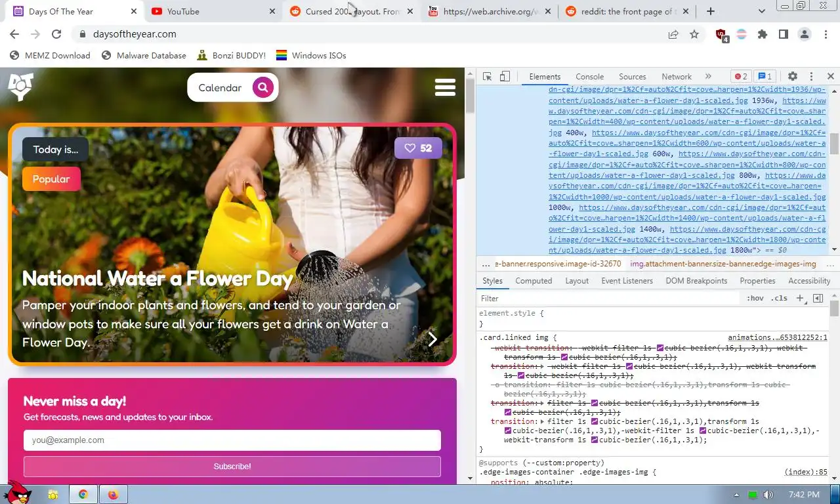The width and height of the screenshot is (840, 504).
Task: Open the Malware Database bookmark
Action: (144, 55)
